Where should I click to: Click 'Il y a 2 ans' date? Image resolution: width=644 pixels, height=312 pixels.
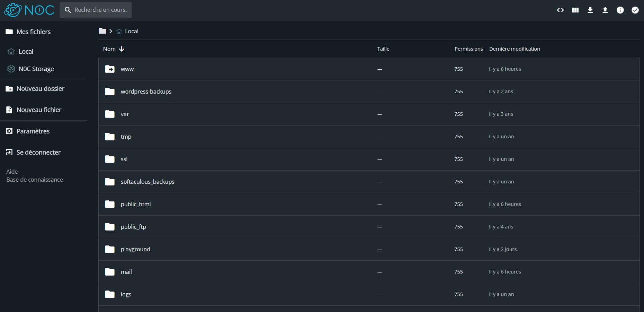pyautogui.click(x=501, y=92)
